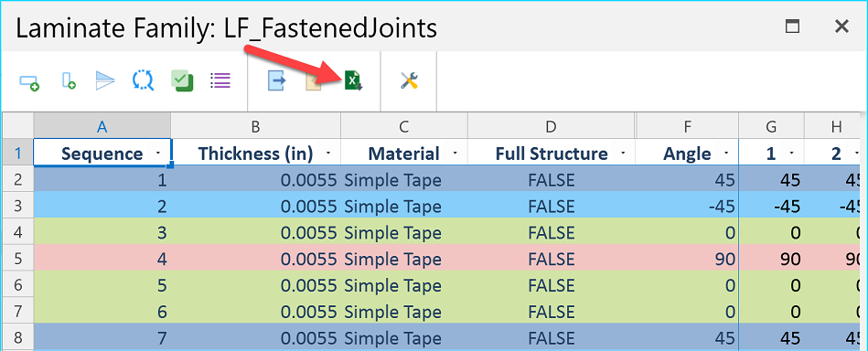Open the Thickness (in) filter dropdown

pyautogui.click(x=329, y=154)
